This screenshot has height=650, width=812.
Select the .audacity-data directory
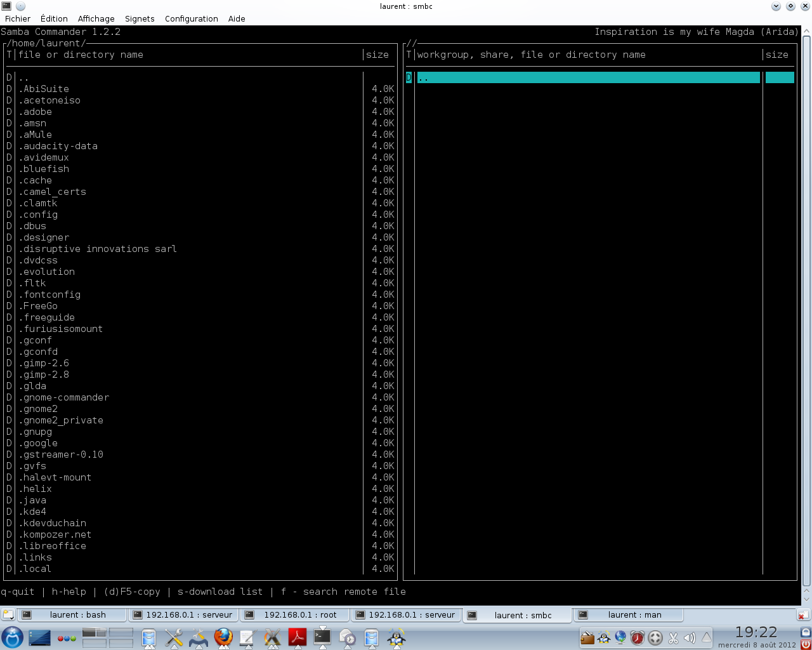200,146
